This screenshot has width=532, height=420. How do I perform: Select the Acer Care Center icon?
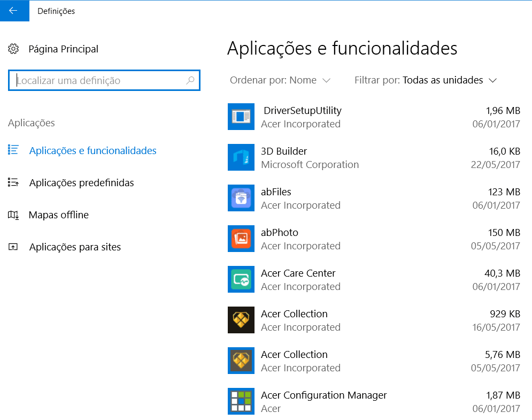(241, 279)
